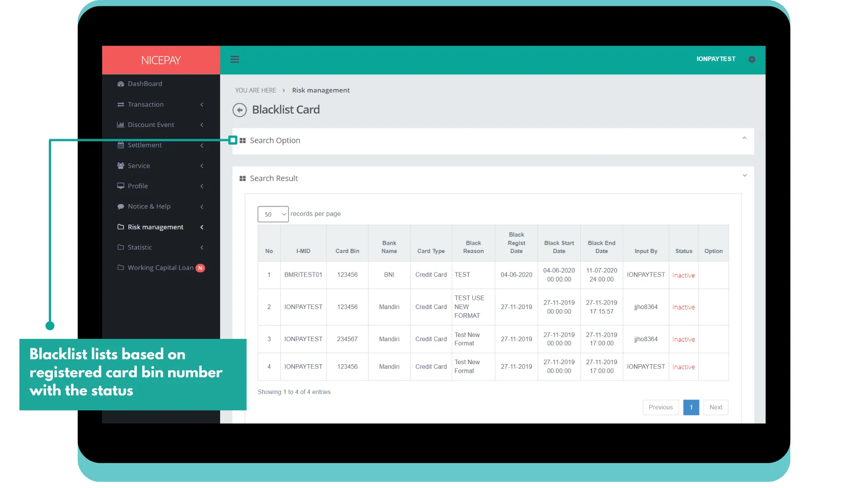Click the DashBoard menu icon
The width and height of the screenshot is (868, 488).
[121, 84]
